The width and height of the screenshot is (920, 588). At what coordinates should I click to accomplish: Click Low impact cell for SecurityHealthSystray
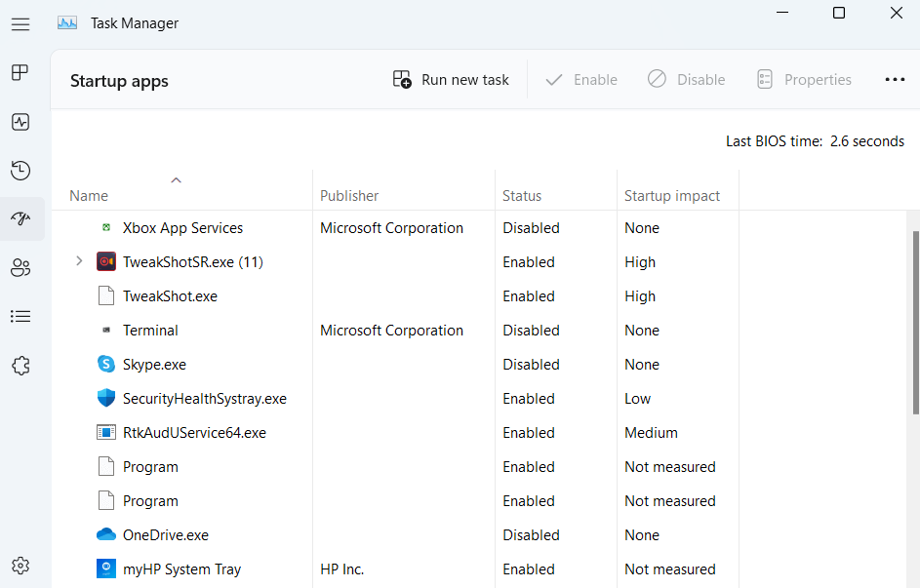coord(637,399)
